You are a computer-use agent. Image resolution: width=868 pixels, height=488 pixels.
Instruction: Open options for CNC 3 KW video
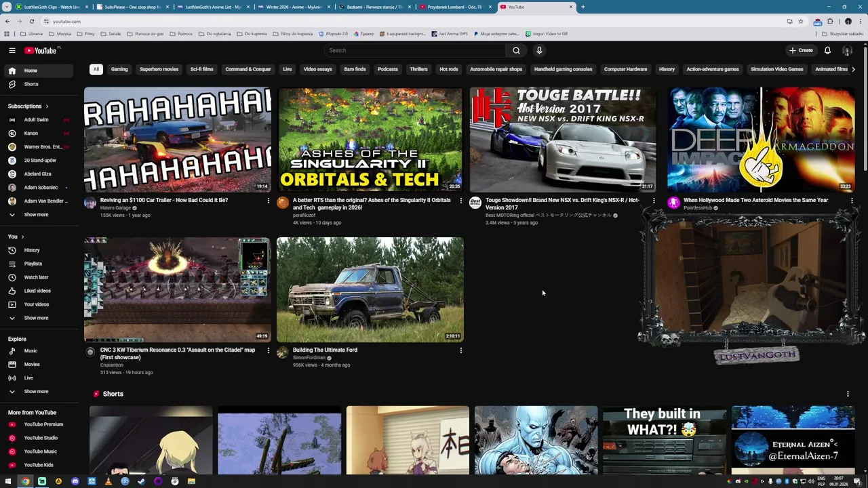(268, 350)
